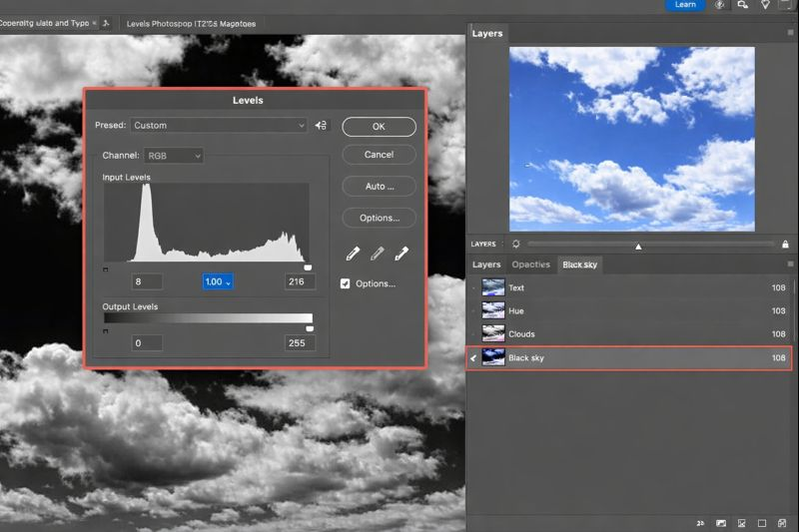Click the lock icon in the Layers bar
This screenshot has width=799, height=532.
[x=785, y=245]
